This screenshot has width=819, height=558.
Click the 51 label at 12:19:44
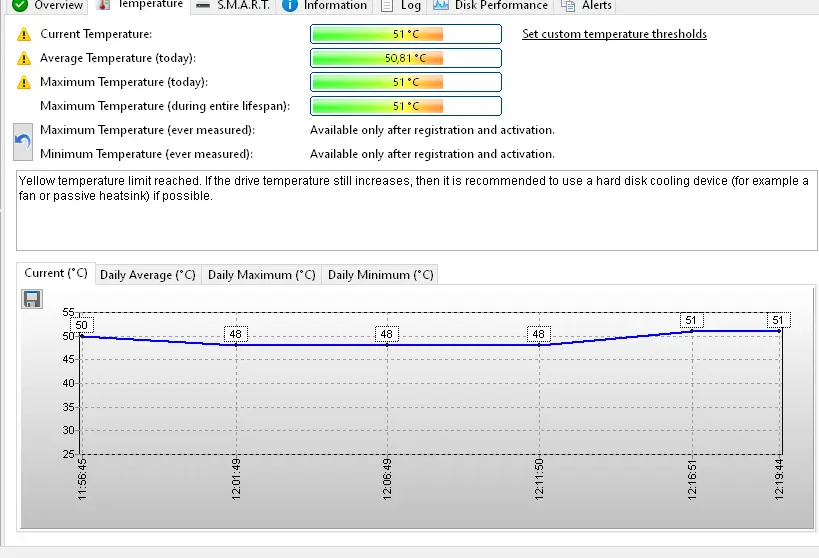pos(778,320)
